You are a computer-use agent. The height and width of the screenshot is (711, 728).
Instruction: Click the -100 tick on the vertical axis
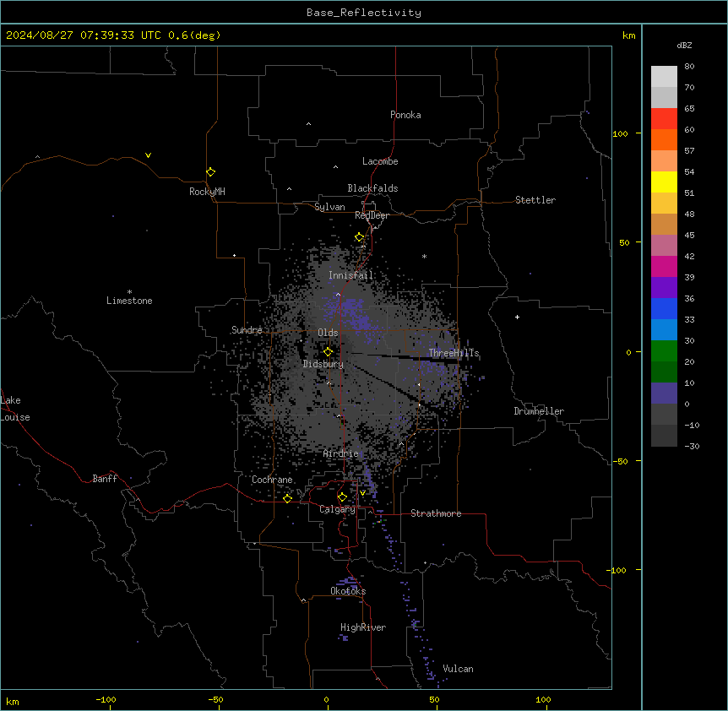[617, 570]
